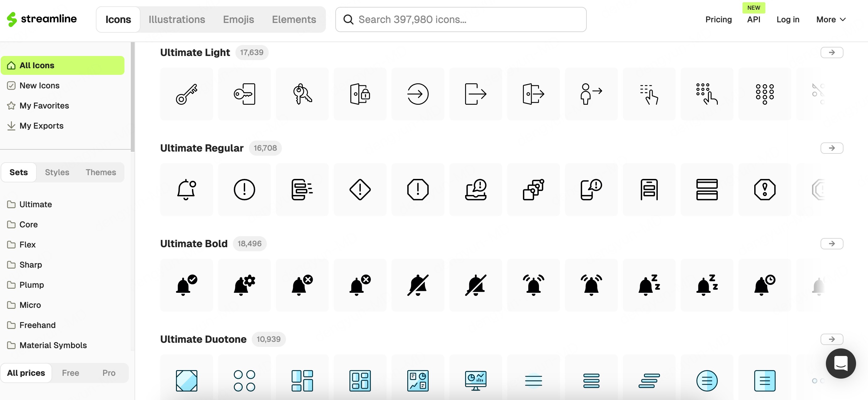Open My Favorites
868x400 pixels.
pos(38,106)
